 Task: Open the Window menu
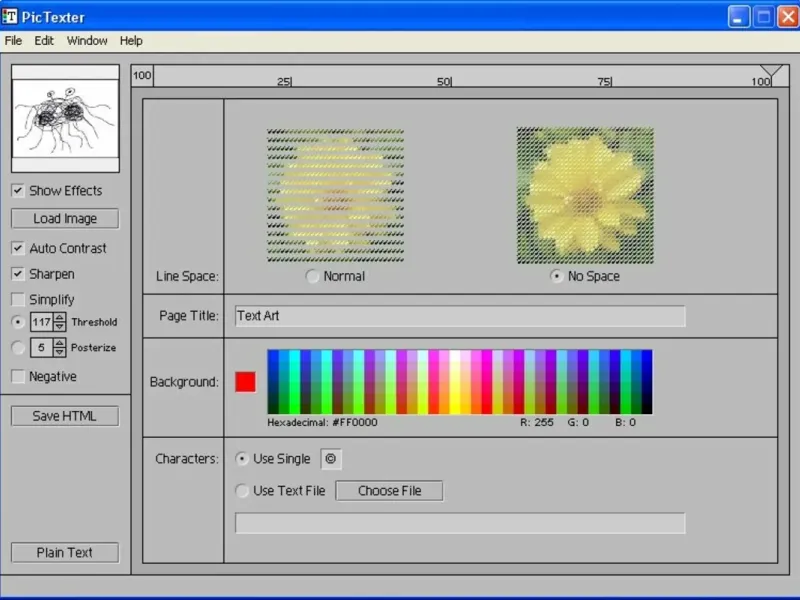click(x=87, y=41)
